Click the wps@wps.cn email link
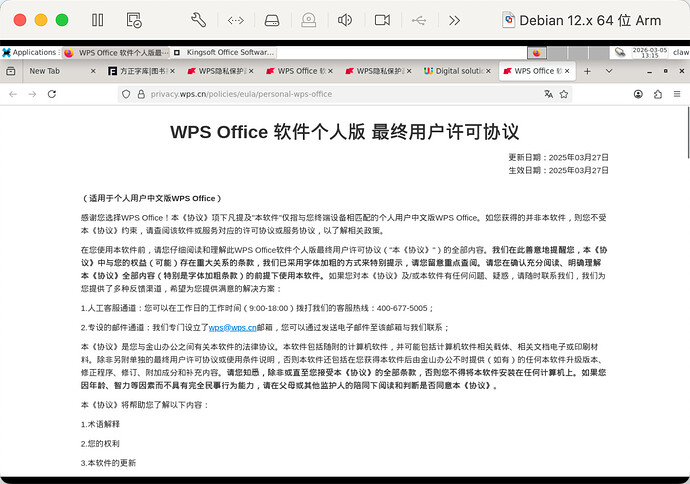 point(232,328)
